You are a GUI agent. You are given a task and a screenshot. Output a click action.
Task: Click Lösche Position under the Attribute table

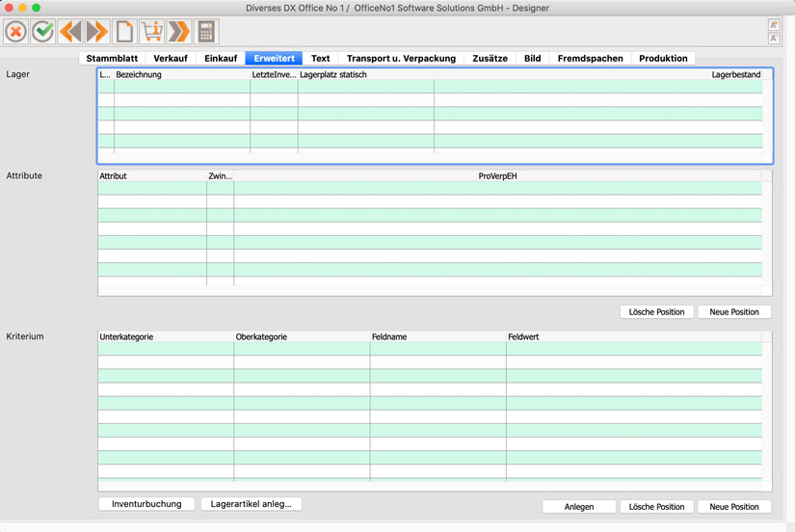[x=656, y=312]
